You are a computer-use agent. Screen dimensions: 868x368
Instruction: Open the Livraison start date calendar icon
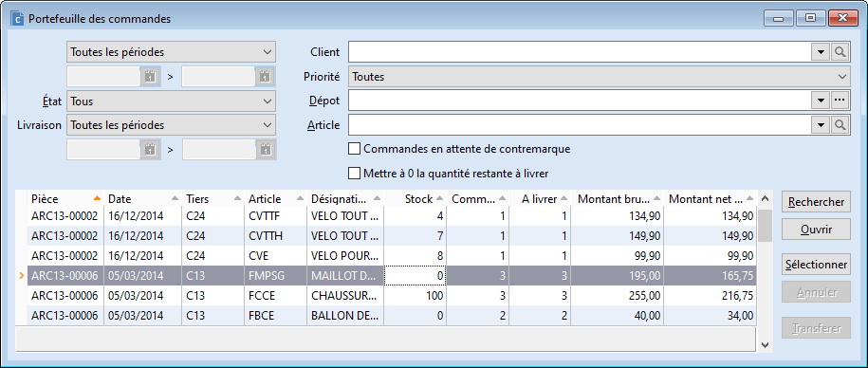(x=151, y=150)
